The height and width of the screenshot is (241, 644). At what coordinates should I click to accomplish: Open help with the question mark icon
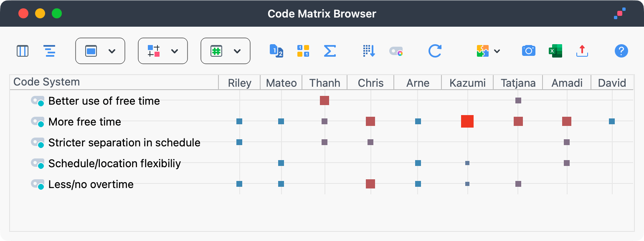coord(621,51)
